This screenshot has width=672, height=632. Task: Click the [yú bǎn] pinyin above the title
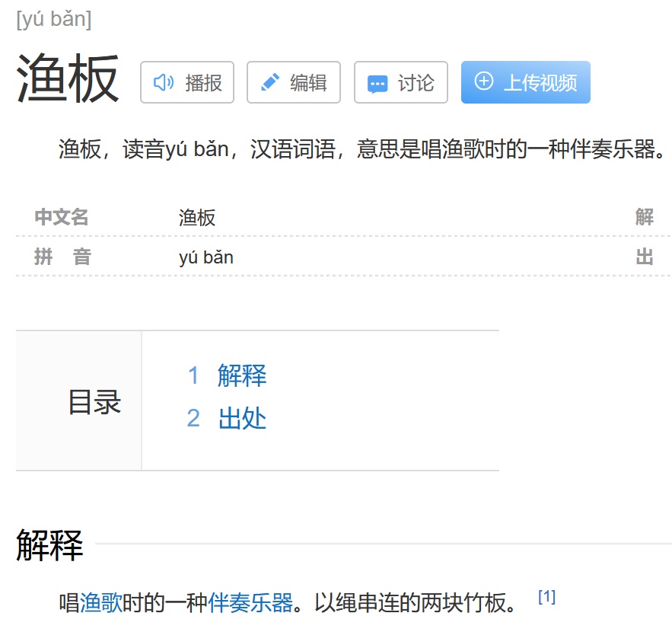click(53, 20)
